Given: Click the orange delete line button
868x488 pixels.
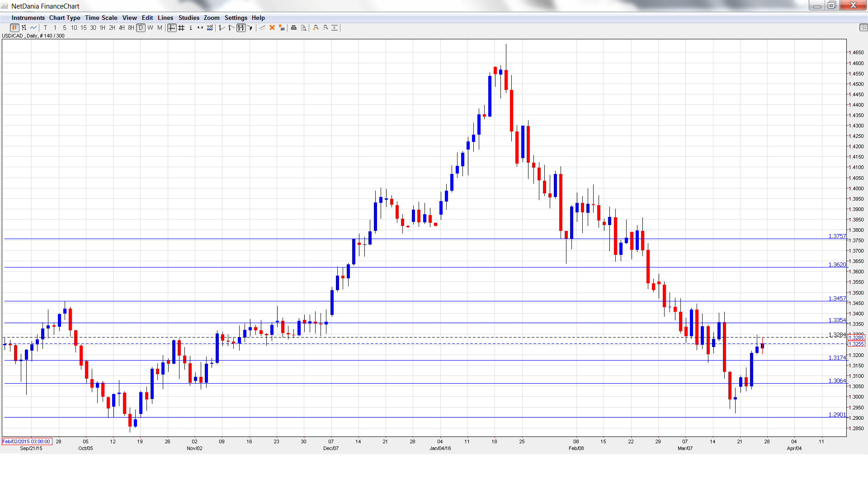Looking at the screenshot, I should 272,28.
